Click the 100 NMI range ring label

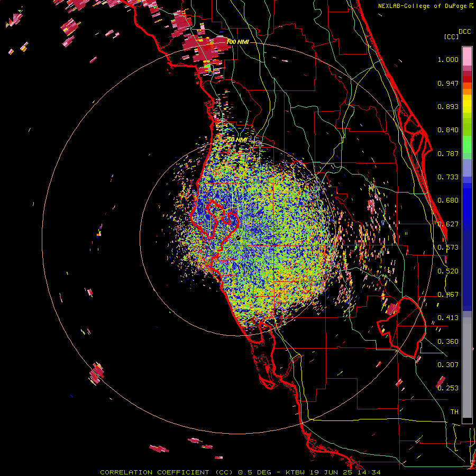237,42
